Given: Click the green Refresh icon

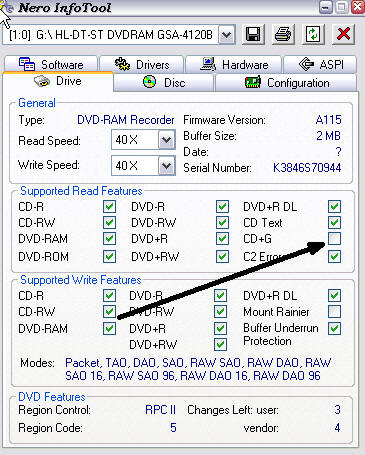Looking at the screenshot, I should point(313,34).
